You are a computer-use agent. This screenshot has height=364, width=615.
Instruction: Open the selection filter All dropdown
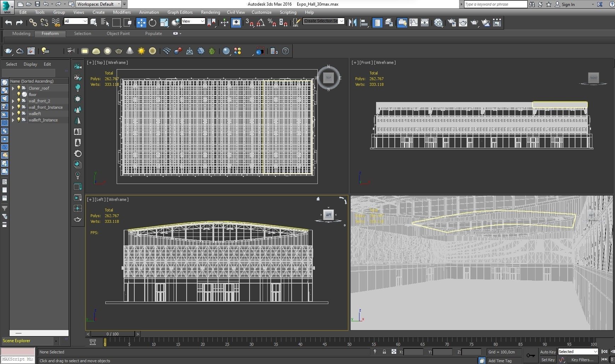(x=76, y=21)
